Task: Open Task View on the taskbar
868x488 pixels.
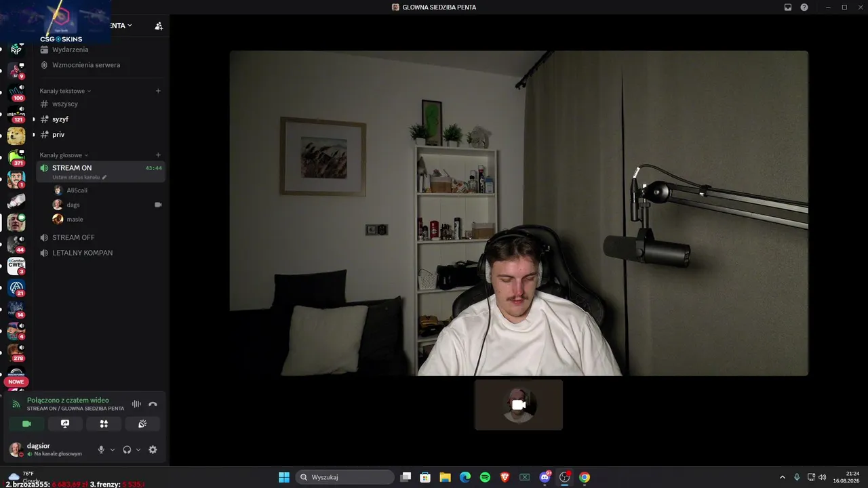Action: pos(406,477)
